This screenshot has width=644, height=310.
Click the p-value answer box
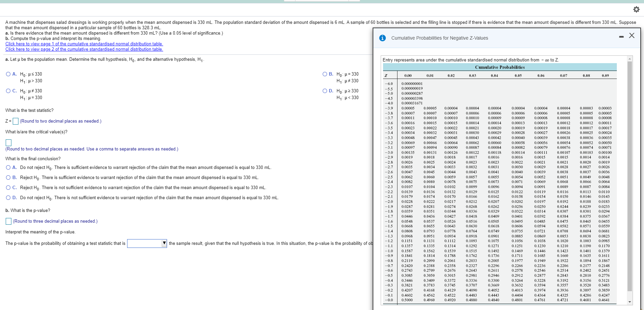click(x=8, y=221)
